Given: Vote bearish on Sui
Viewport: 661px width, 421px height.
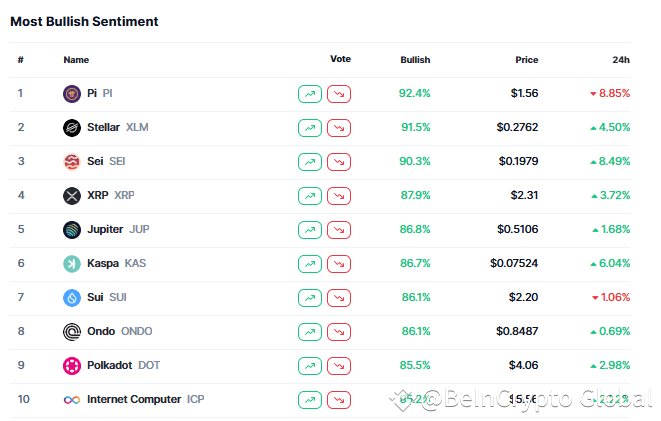Looking at the screenshot, I should 339,298.
